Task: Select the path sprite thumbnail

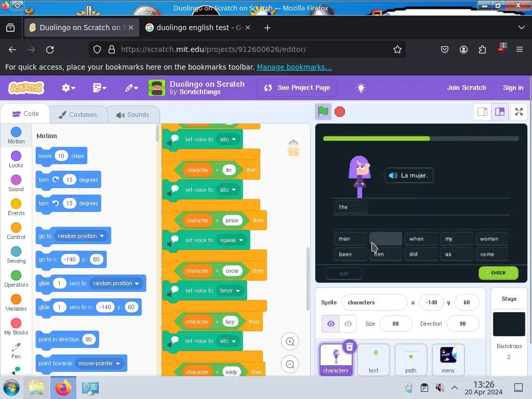Action: 411,360
